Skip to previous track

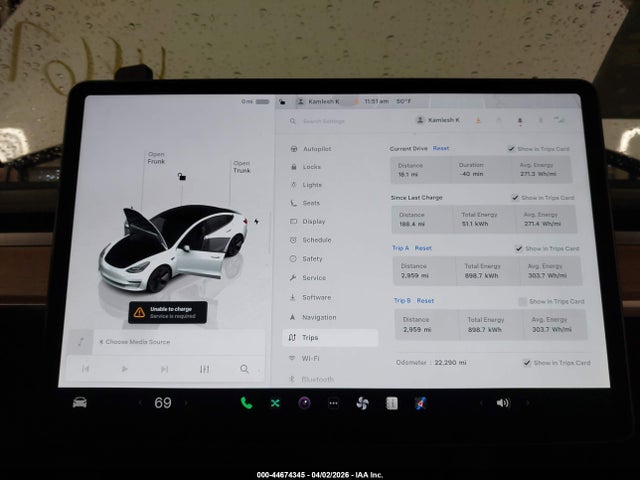85,369
